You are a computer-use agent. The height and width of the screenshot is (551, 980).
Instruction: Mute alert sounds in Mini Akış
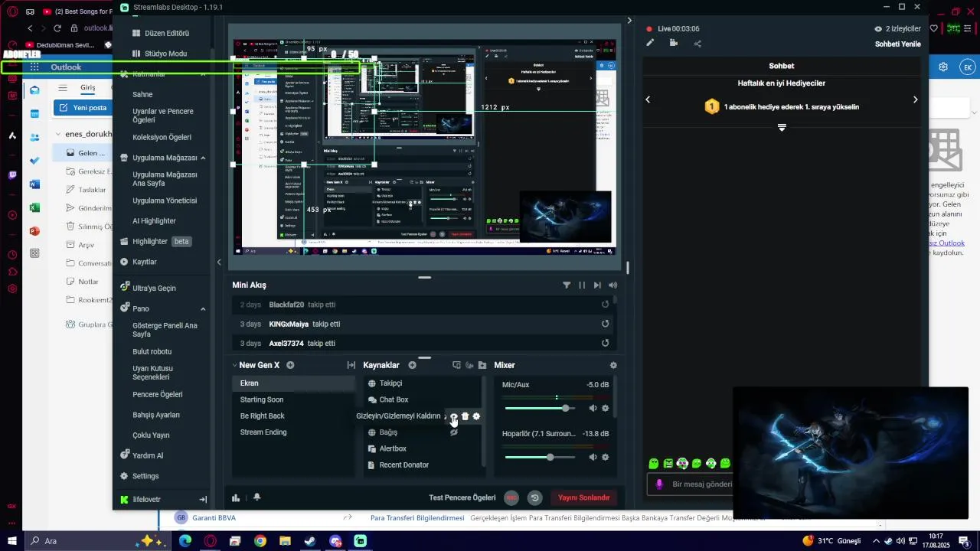point(612,285)
